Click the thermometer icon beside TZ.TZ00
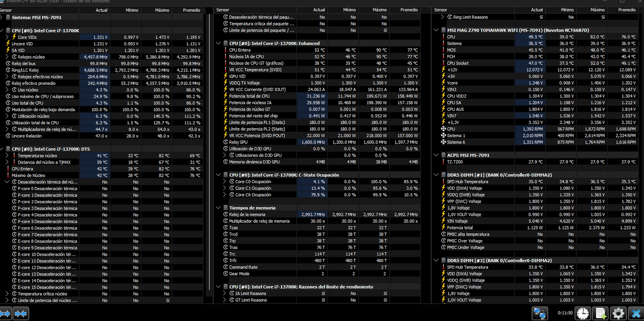Viewport: 644px width, 321px height. [x=443, y=162]
